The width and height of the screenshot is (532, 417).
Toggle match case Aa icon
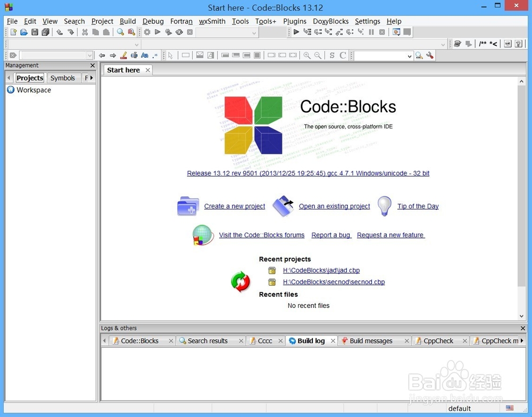pyautogui.click(x=145, y=55)
